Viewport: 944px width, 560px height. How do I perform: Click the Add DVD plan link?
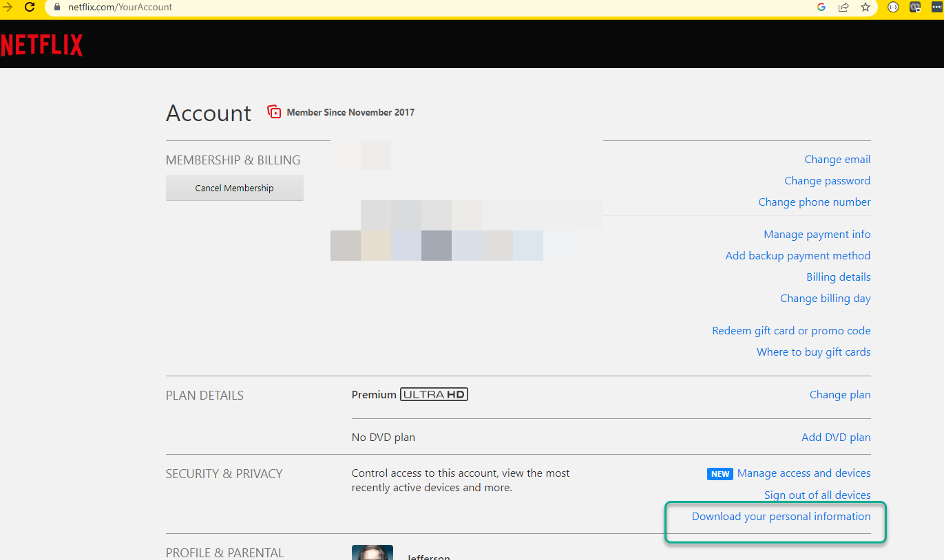point(836,438)
